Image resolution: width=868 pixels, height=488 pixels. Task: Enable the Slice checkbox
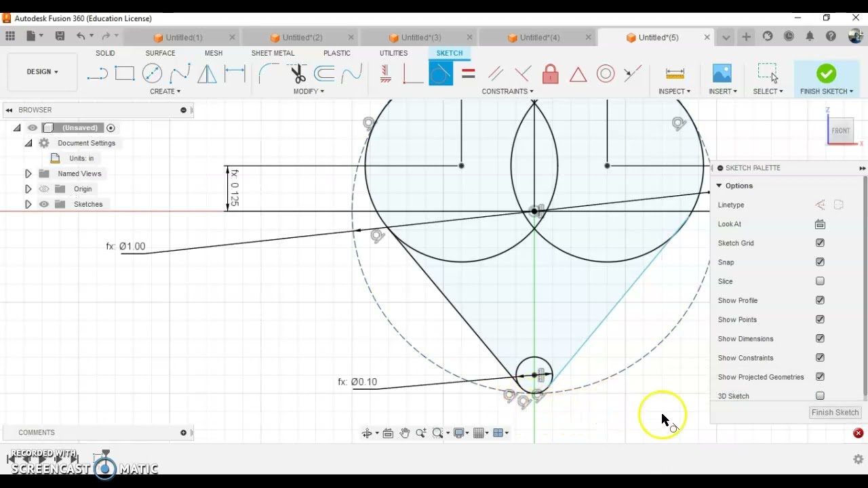[x=820, y=281]
